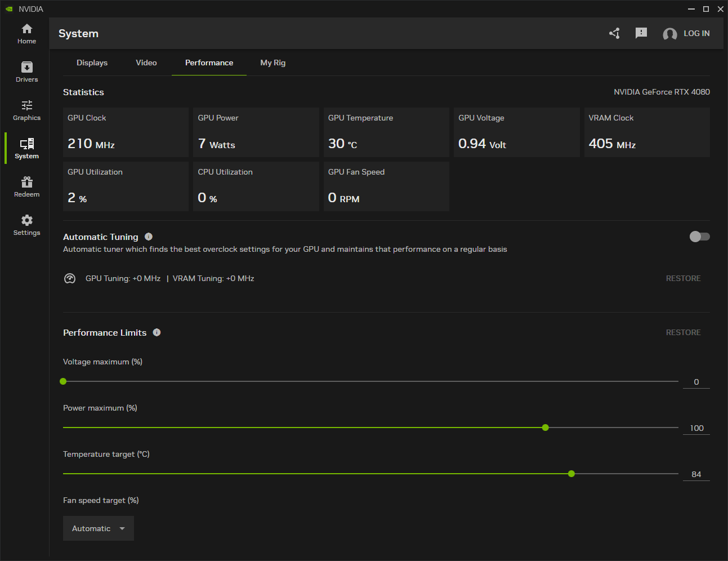Click RESTORE for Automatic Tuning
This screenshot has width=728, height=561.
pos(684,278)
